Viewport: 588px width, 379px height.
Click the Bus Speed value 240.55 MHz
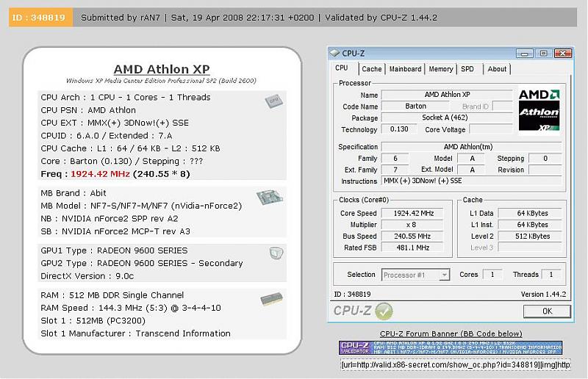[412, 237]
